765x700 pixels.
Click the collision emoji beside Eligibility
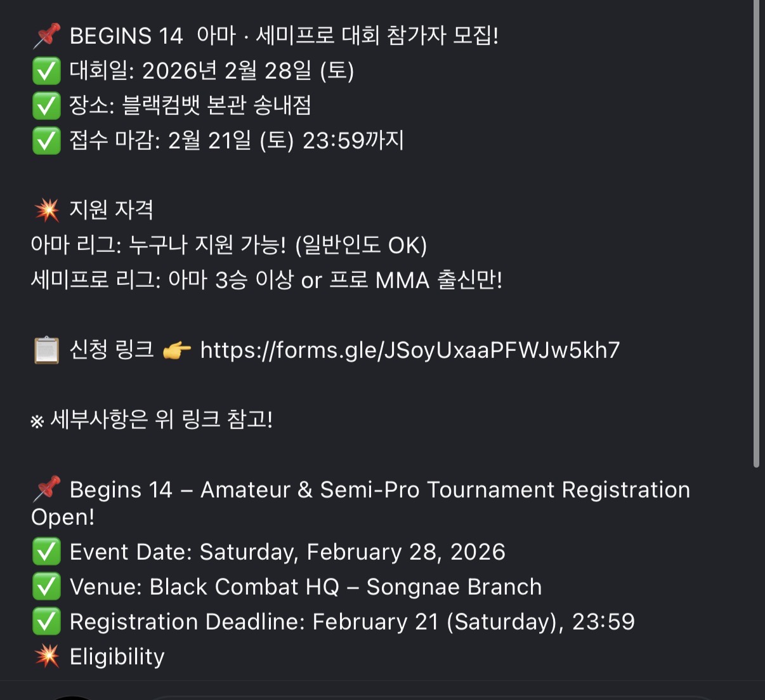click(x=46, y=657)
